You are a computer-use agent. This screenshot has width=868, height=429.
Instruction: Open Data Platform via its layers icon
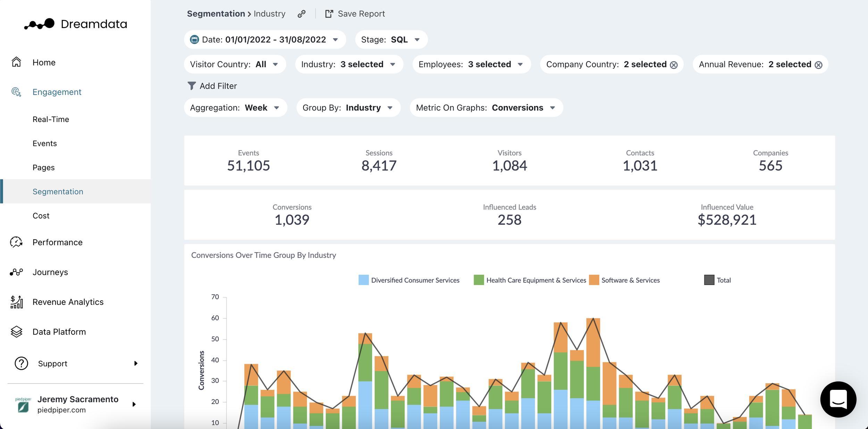[16, 332]
